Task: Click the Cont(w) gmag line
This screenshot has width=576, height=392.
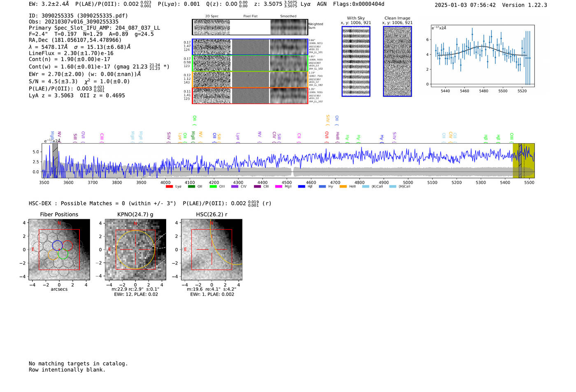Action: click(99, 66)
